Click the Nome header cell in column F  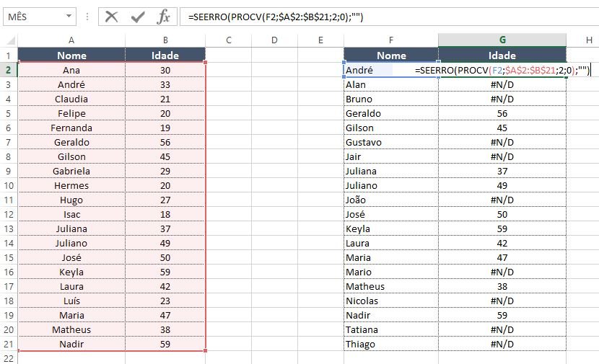pyautogui.click(x=391, y=56)
